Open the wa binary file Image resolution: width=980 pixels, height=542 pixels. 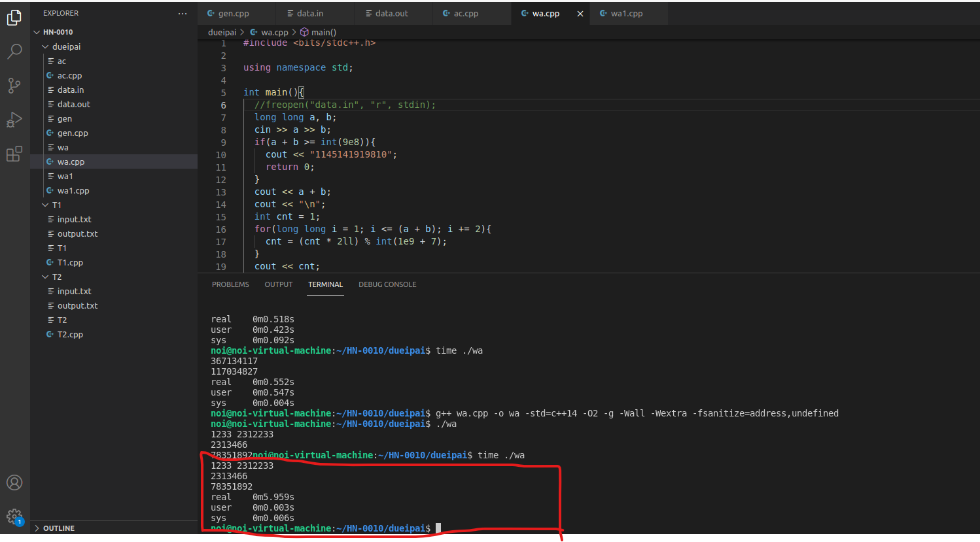tap(114, 148)
